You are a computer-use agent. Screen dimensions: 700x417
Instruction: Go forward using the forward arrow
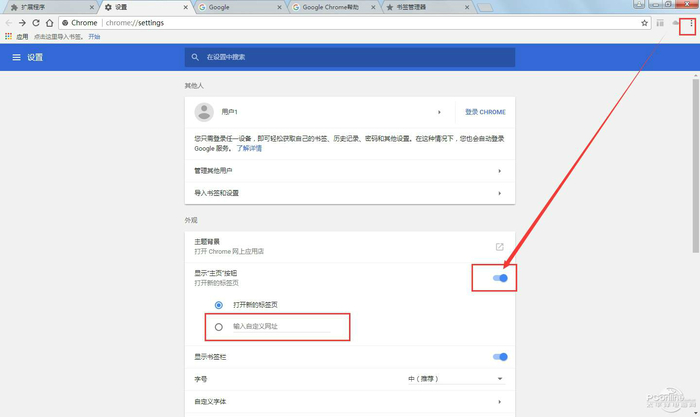(22, 23)
